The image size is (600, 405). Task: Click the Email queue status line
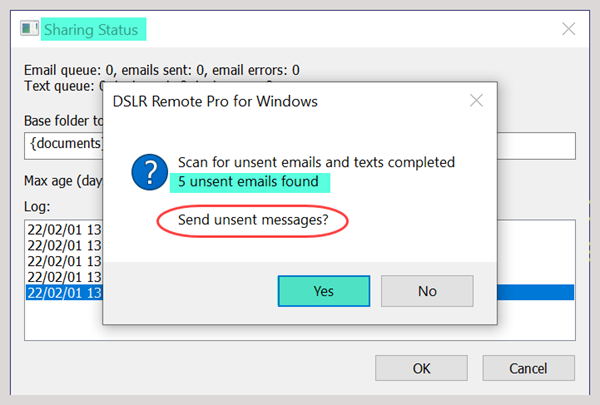pos(162,70)
